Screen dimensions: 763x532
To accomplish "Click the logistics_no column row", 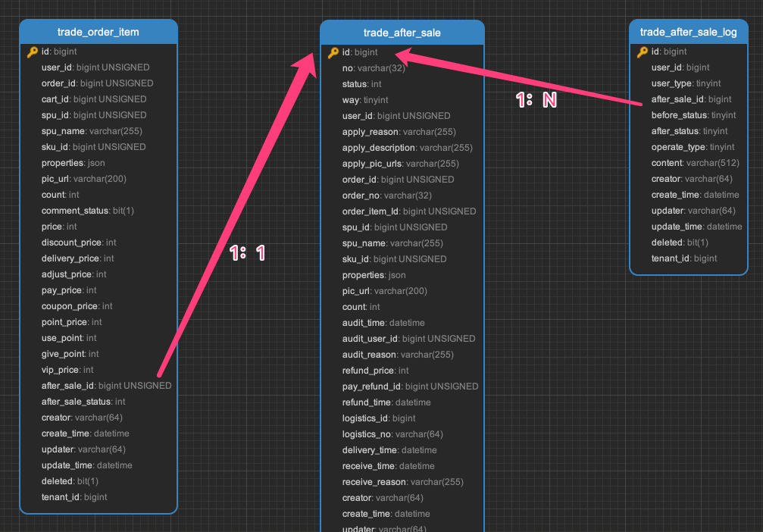I will pyautogui.click(x=392, y=434).
